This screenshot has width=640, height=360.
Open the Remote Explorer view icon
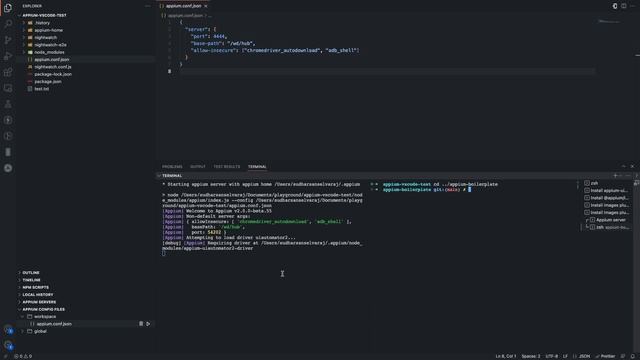[8, 88]
